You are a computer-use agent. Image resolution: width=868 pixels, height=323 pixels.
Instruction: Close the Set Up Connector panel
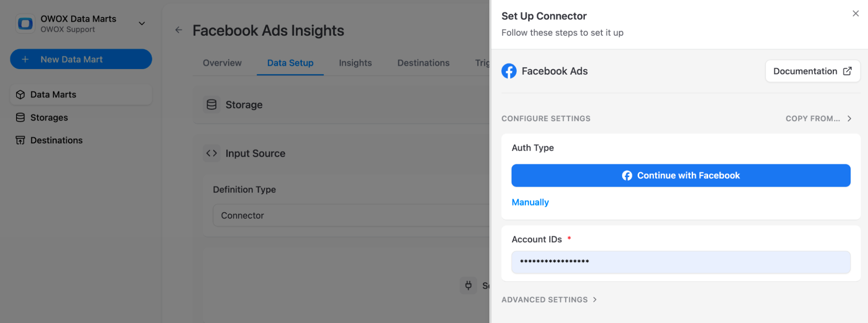coord(855,13)
